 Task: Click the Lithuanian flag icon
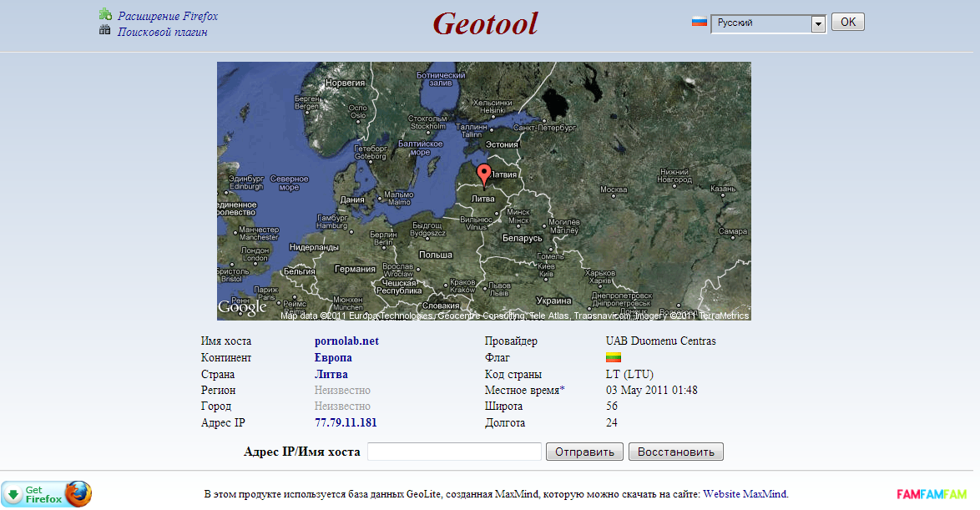tap(613, 357)
